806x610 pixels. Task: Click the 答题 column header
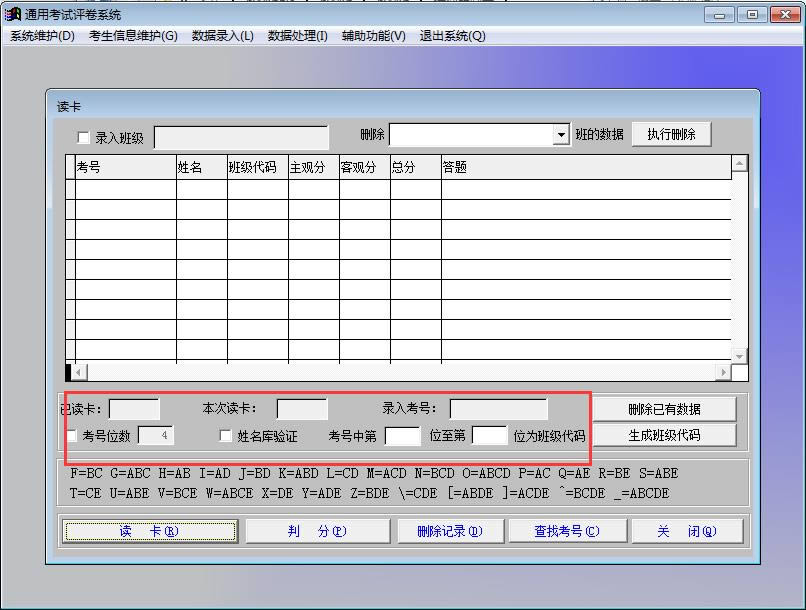586,167
